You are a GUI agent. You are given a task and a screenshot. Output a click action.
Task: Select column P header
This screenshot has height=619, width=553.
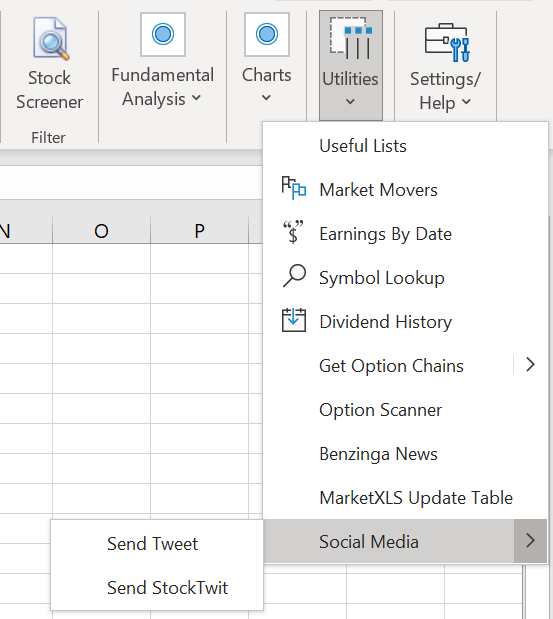tap(199, 231)
